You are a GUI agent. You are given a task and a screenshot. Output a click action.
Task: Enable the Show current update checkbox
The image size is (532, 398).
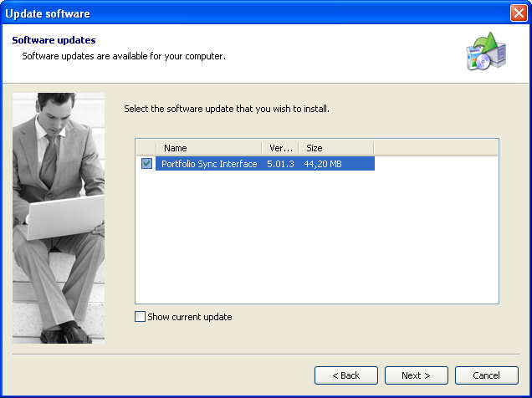pos(140,317)
